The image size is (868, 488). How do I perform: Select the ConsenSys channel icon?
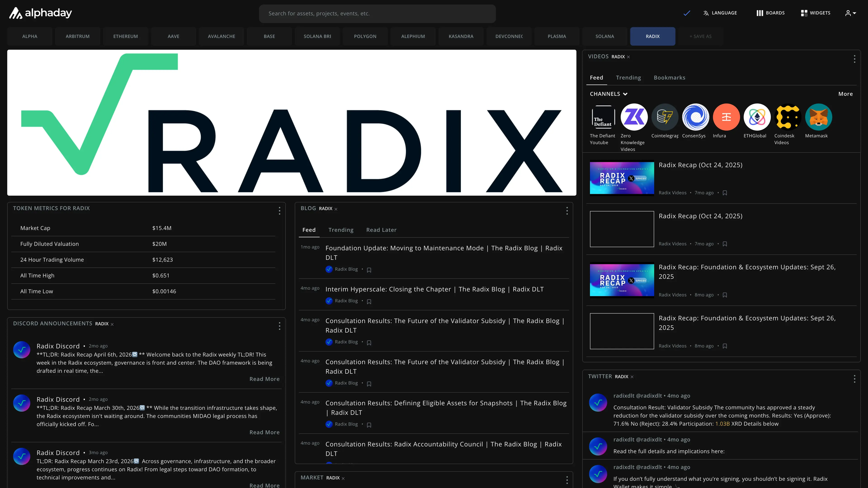point(696,117)
